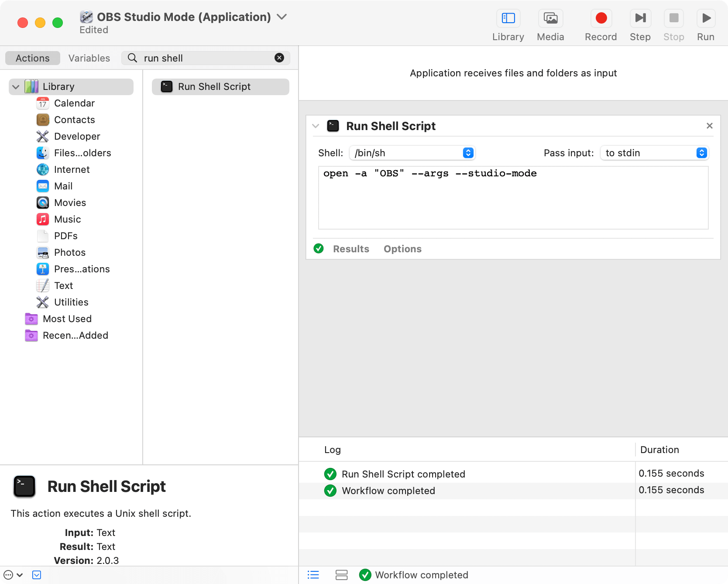The height and width of the screenshot is (584, 728).
Task: Toggle the checkbox icon at the bottom left
Action: (37, 575)
